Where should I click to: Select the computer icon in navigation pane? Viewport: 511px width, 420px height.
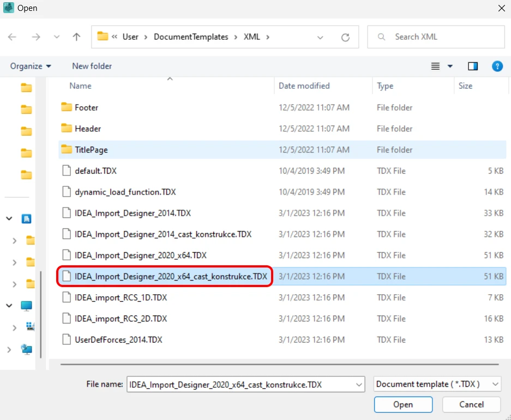(26, 306)
